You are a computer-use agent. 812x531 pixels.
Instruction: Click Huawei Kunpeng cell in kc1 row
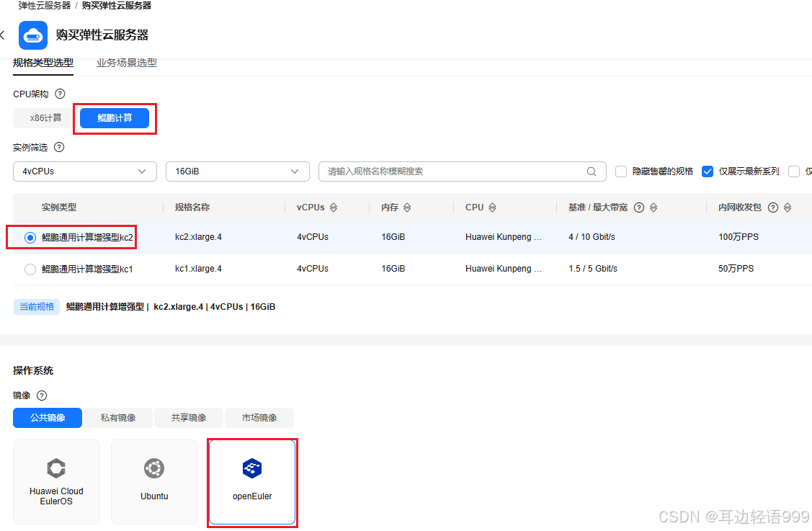point(504,268)
